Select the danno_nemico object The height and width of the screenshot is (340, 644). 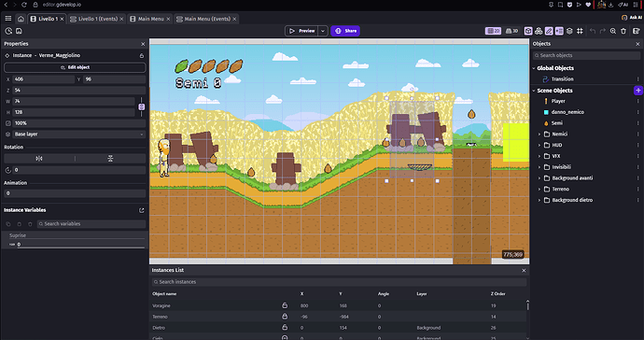(x=567, y=112)
